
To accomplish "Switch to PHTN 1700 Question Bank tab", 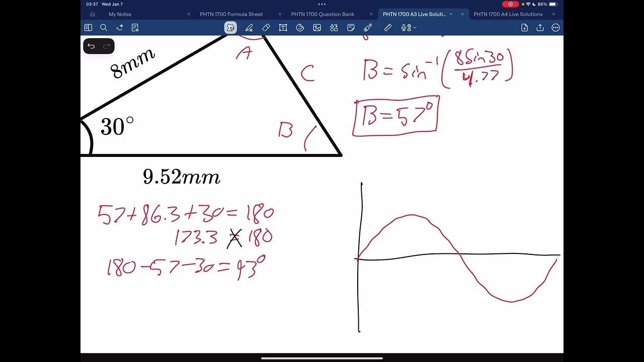I will pyautogui.click(x=323, y=14).
